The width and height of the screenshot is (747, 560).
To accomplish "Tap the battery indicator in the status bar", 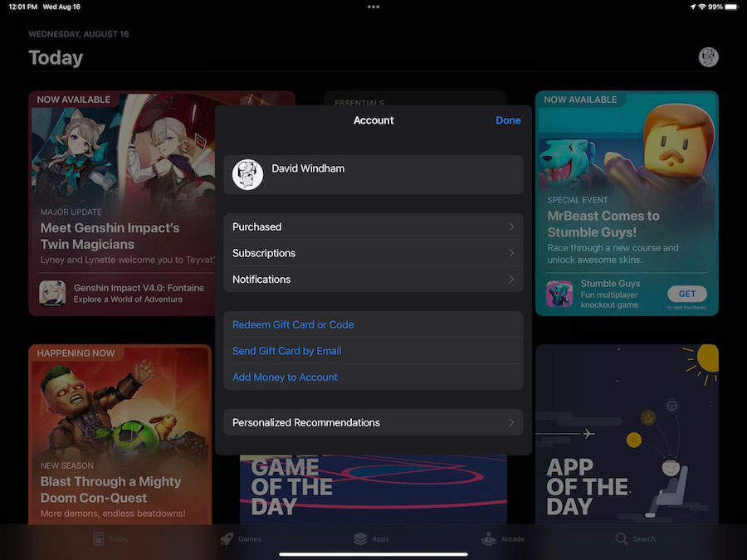I will click(731, 7).
